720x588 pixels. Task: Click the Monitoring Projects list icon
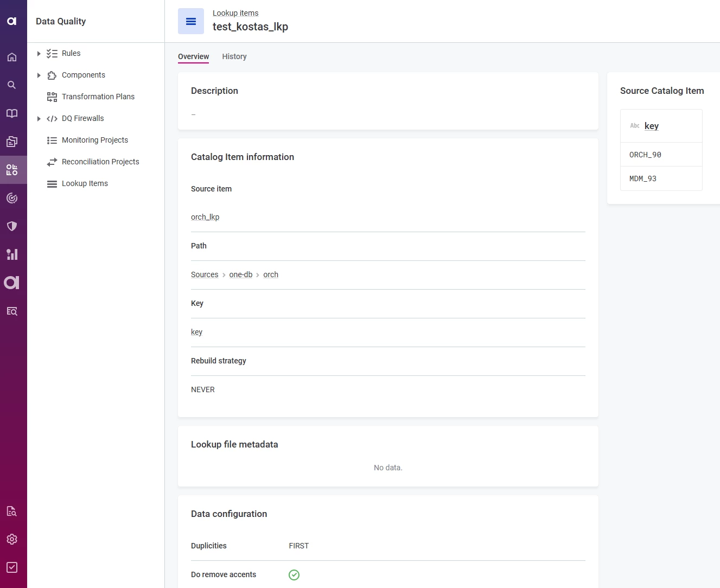pyautogui.click(x=52, y=140)
